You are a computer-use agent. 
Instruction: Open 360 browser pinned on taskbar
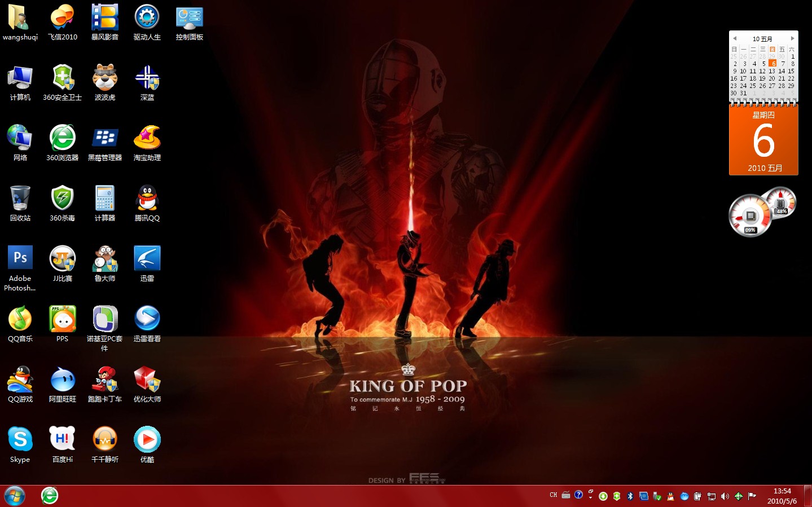50,496
